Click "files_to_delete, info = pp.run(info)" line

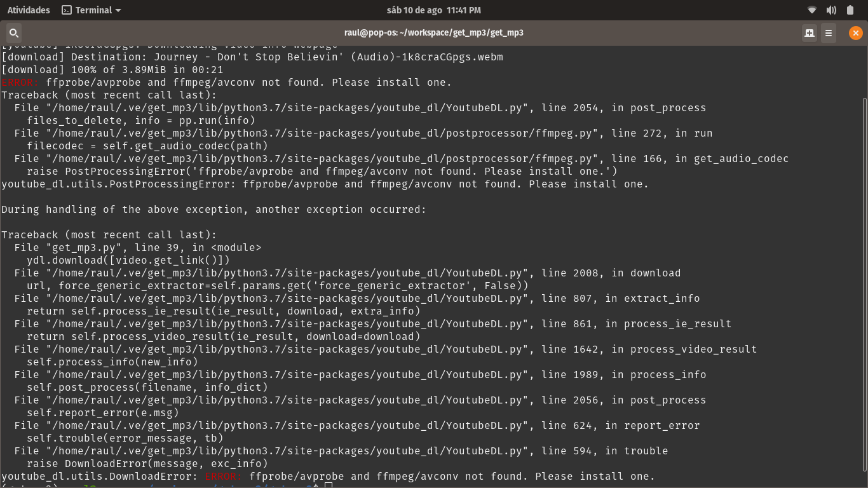coord(141,121)
